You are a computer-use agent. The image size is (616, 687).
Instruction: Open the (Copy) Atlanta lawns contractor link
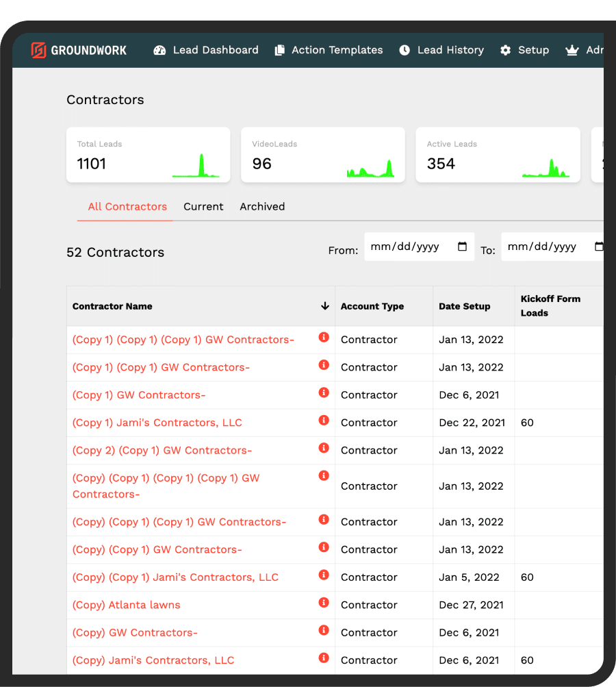(x=127, y=605)
